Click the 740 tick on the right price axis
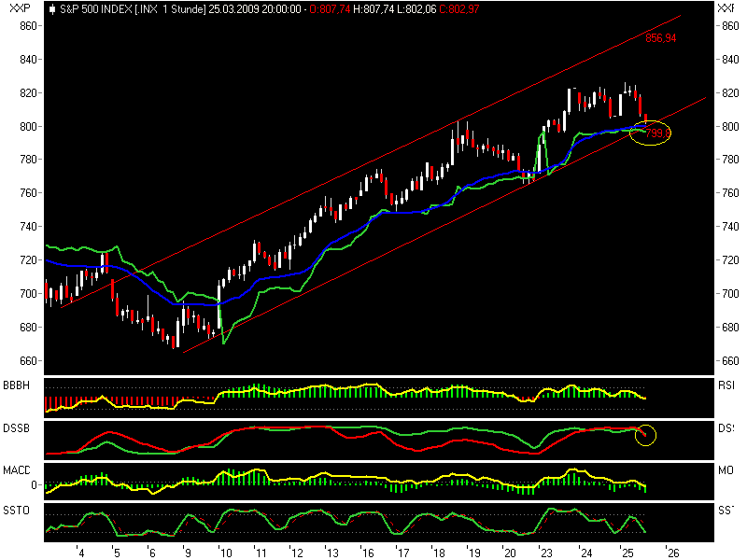This screenshot has width=747, height=560. click(730, 227)
